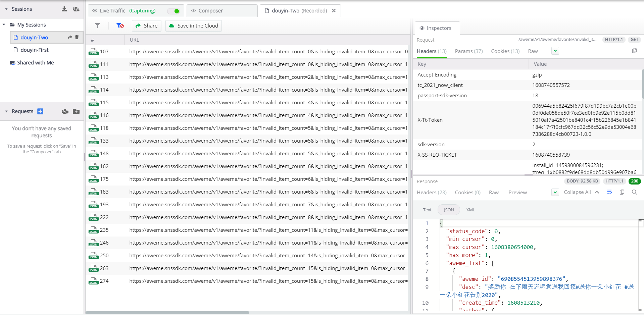Viewport: 644px width, 315px height.
Task: Close the douyin-Two recorded tab
Action: point(334,11)
